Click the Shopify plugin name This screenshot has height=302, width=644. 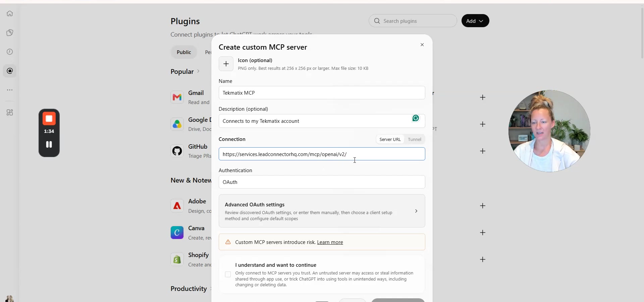pyautogui.click(x=199, y=255)
